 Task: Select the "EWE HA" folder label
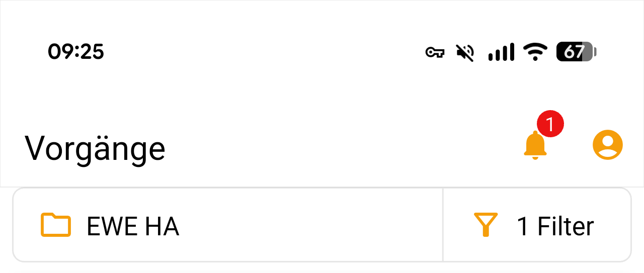(x=133, y=226)
